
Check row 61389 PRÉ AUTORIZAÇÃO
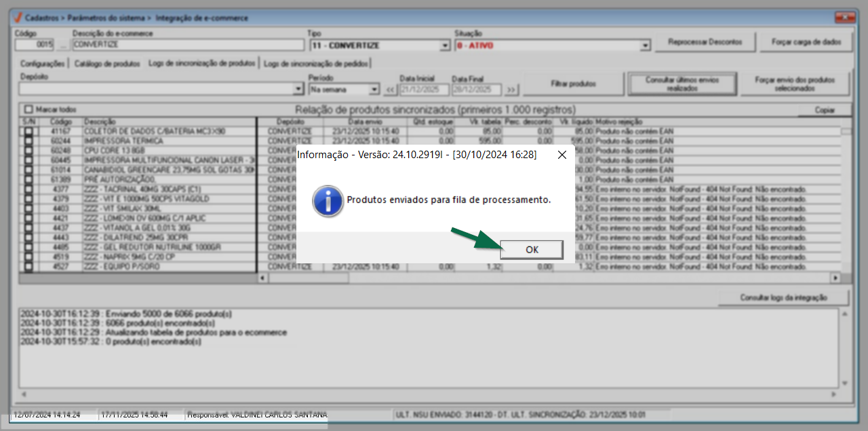[x=28, y=179]
